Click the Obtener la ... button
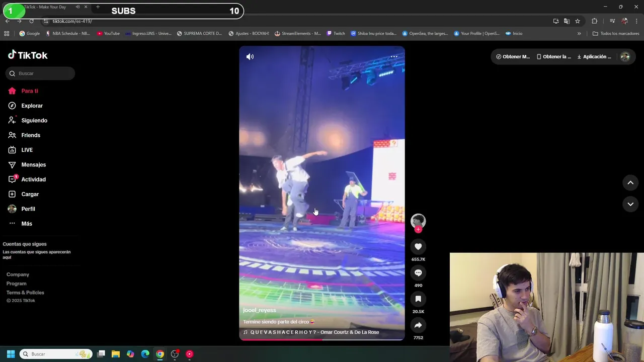The image size is (644, 362). (554, 57)
